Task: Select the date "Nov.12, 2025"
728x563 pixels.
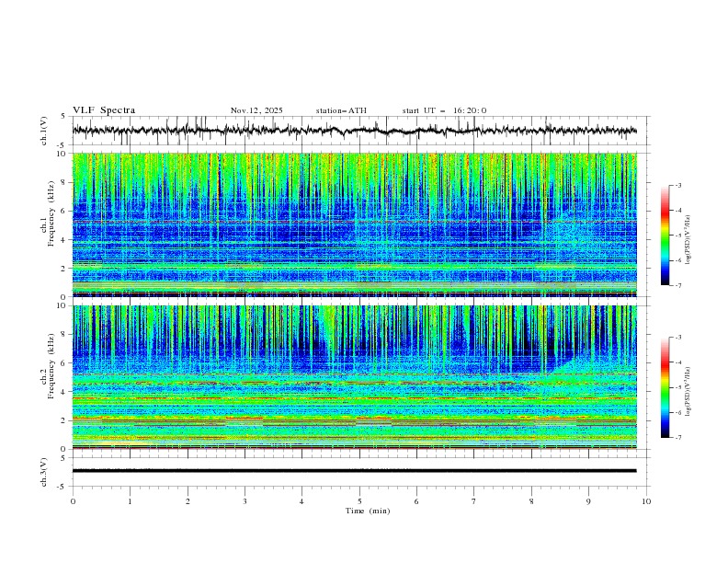Action: tap(256, 110)
